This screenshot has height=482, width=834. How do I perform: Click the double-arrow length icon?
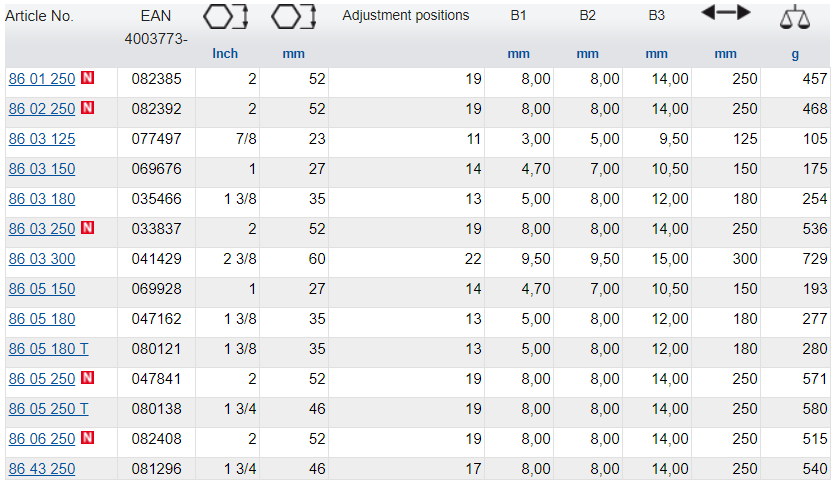pyautogui.click(x=725, y=13)
